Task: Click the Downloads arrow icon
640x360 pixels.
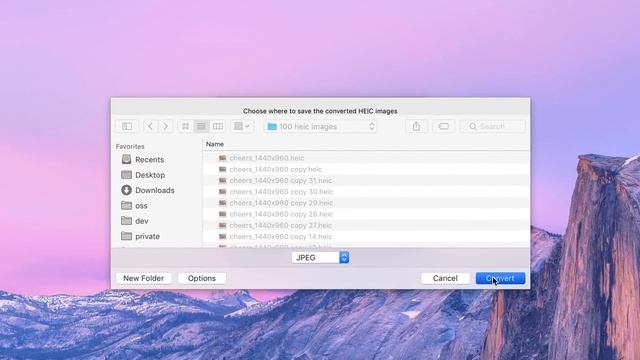Action: [127, 190]
